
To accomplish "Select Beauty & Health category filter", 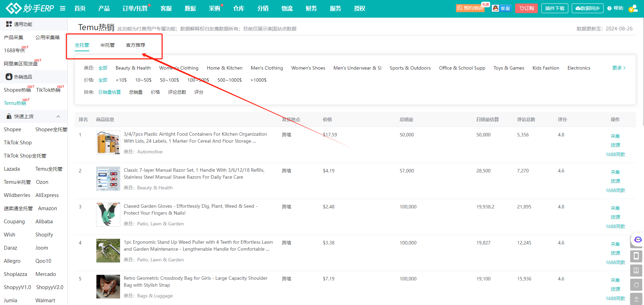I will pos(133,68).
